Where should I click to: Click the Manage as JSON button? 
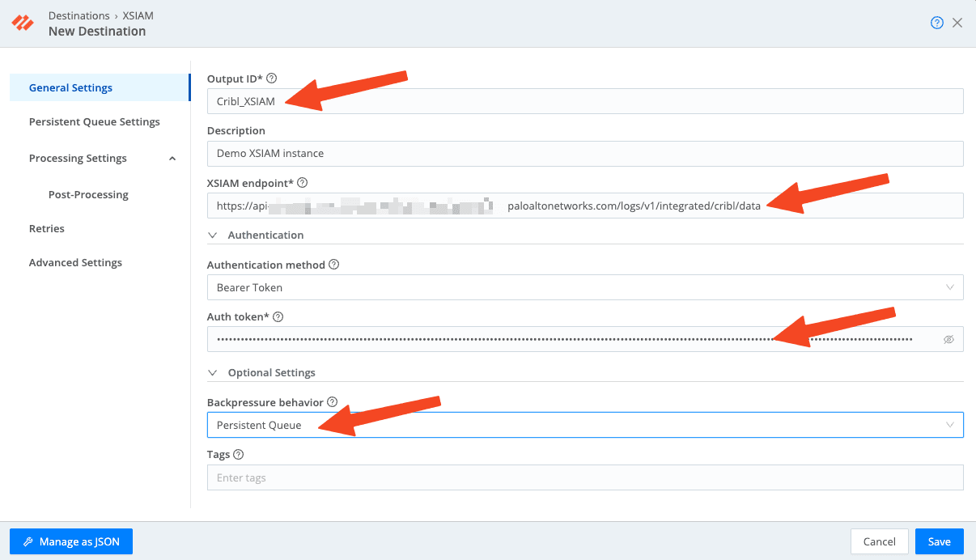71,541
